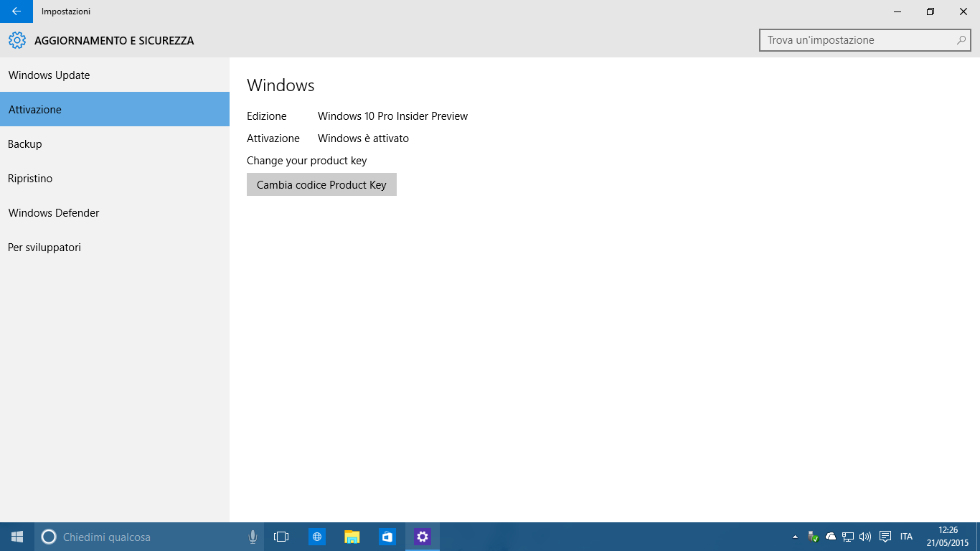Click the Windows 10 Pro Insider Preview text
The height and width of the screenshot is (551, 980).
tap(392, 116)
